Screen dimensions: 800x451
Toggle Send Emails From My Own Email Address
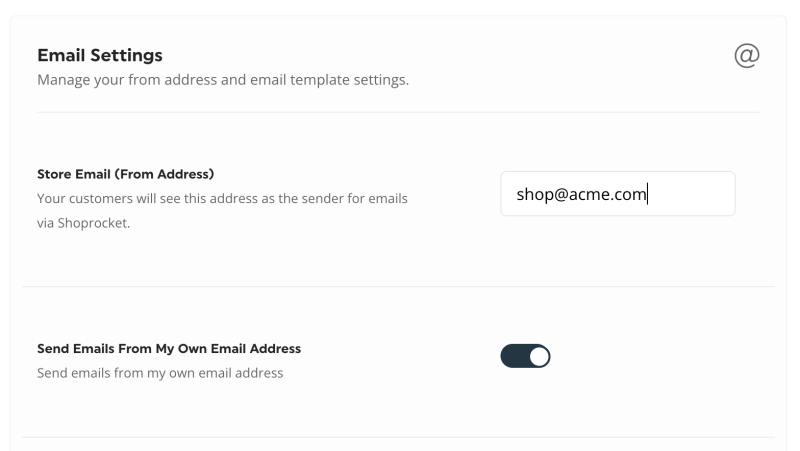pyautogui.click(x=526, y=356)
